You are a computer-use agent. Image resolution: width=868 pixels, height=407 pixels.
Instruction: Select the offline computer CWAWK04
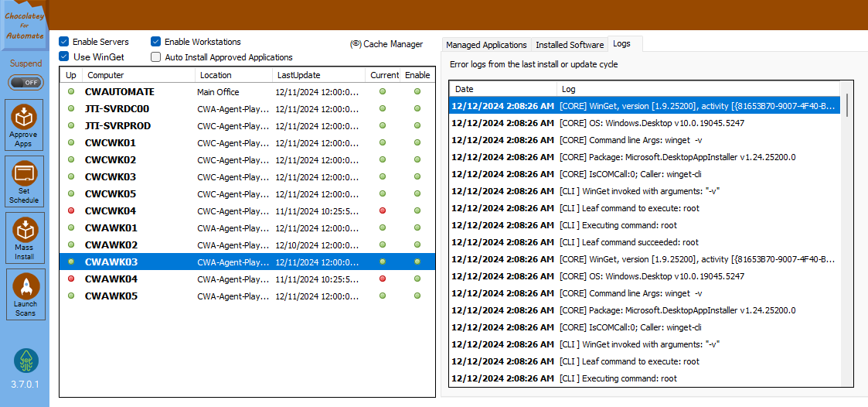pyautogui.click(x=247, y=279)
